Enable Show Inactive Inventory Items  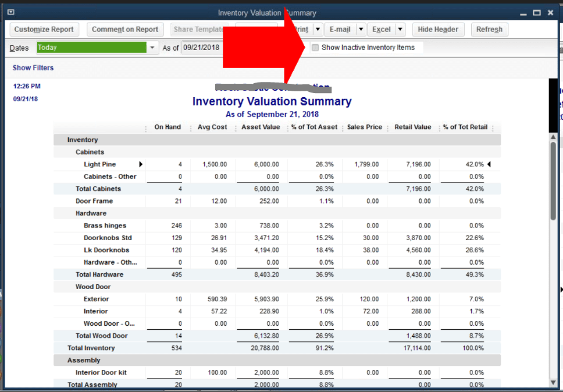coord(315,48)
